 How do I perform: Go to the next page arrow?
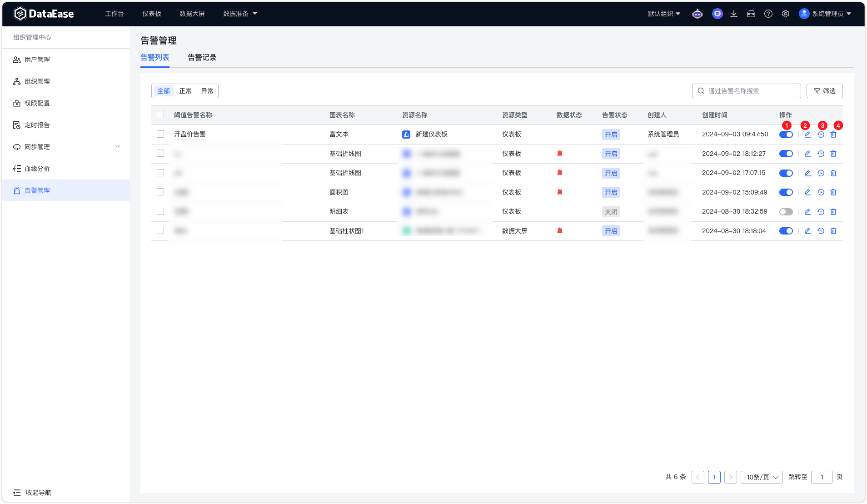click(x=731, y=477)
